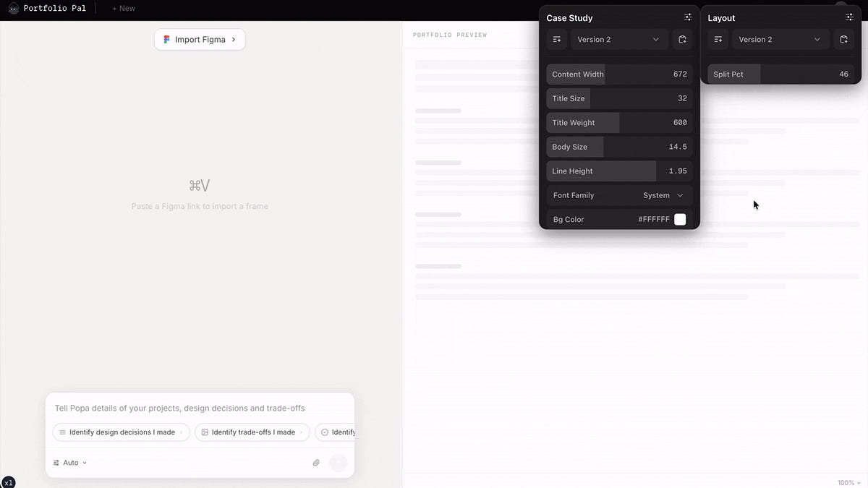
Task: Click the partially visible third Identify suggestion
Action: click(335, 432)
